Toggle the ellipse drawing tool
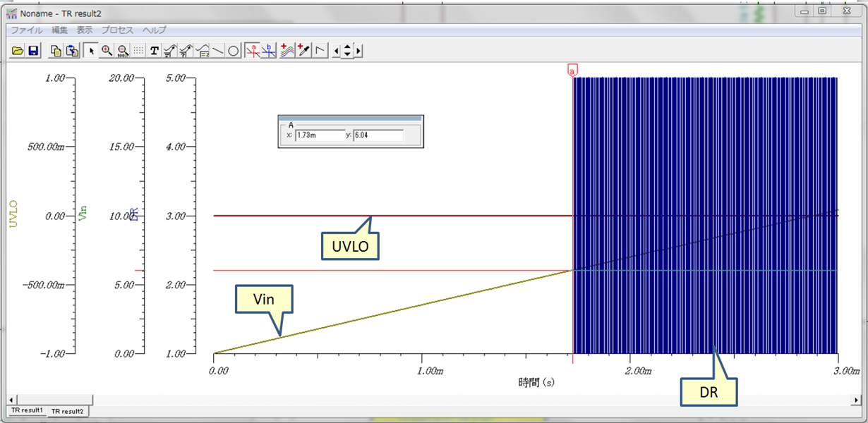868x423 pixels. tap(234, 50)
